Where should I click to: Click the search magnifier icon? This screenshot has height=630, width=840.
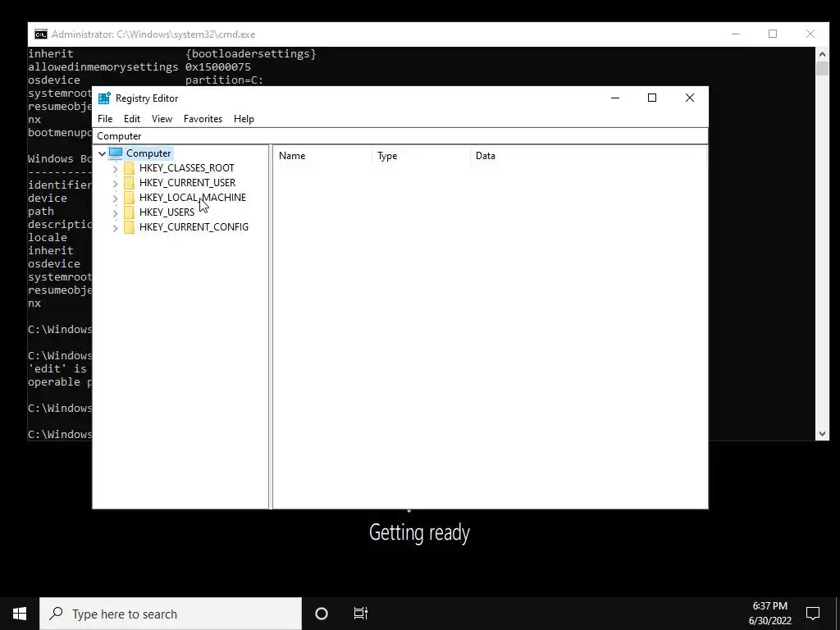click(x=56, y=614)
